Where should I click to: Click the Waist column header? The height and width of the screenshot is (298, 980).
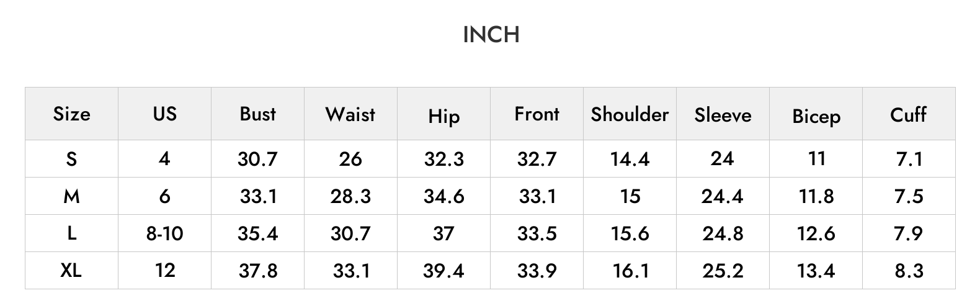(x=350, y=114)
